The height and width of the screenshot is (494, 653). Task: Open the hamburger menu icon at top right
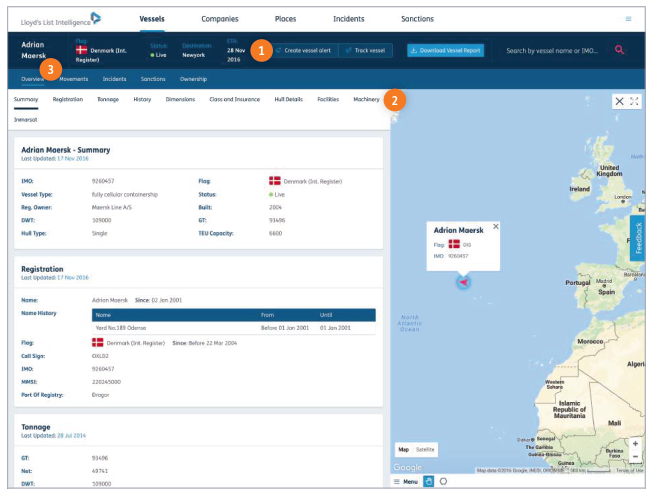click(x=628, y=19)
